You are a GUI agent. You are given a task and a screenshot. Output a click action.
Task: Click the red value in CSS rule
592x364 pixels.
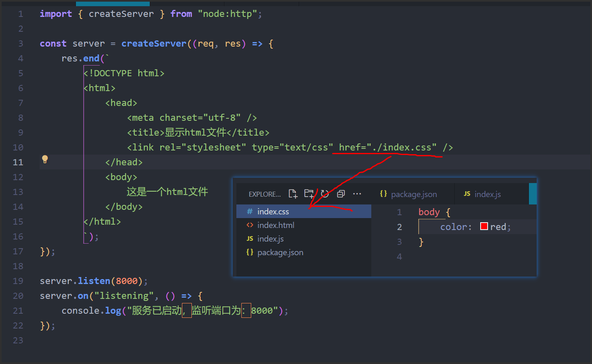coord(498,227)
